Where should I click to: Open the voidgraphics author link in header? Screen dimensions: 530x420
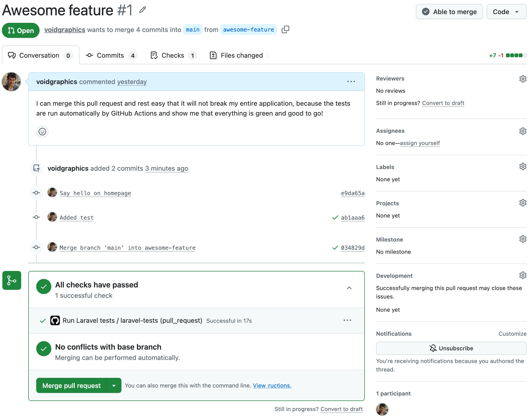[65, 29]
